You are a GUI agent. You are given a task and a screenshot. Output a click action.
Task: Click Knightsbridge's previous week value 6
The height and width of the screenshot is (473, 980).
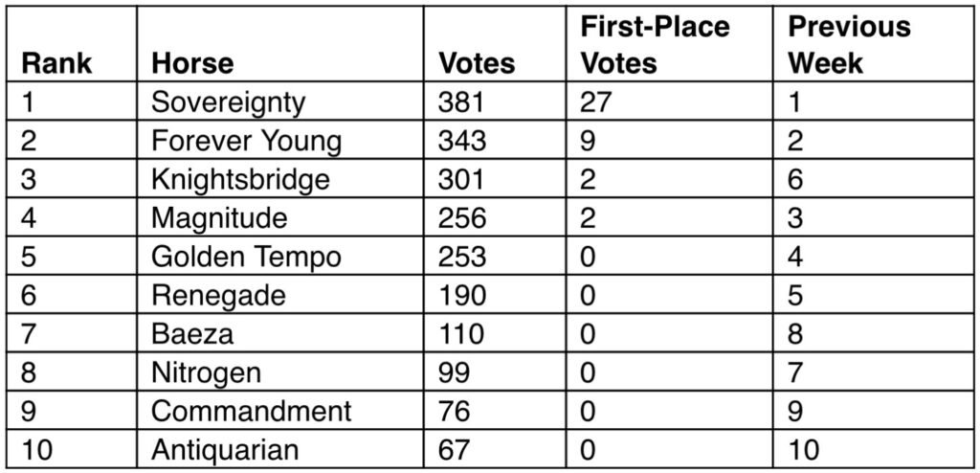coord(873,178)
